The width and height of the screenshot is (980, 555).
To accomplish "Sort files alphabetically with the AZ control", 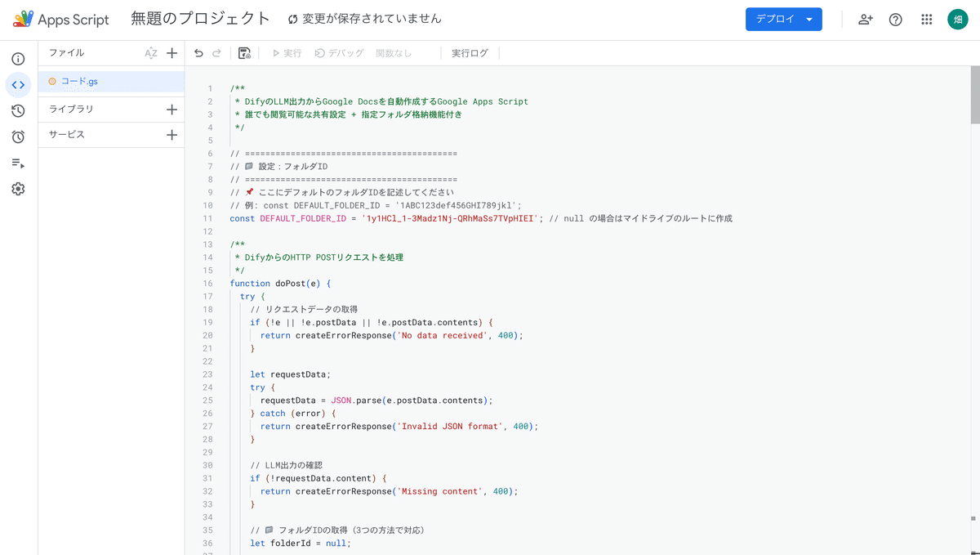I will [x=149, y=52].
